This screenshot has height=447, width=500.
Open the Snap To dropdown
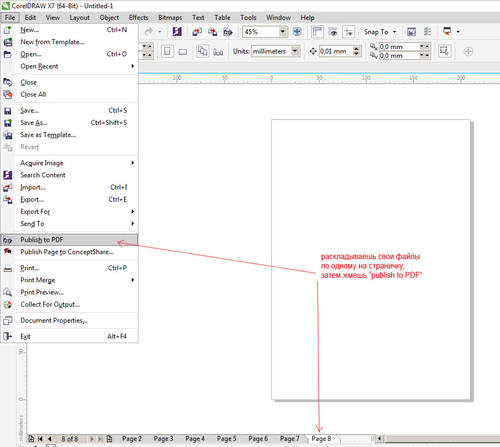point(380,32)
